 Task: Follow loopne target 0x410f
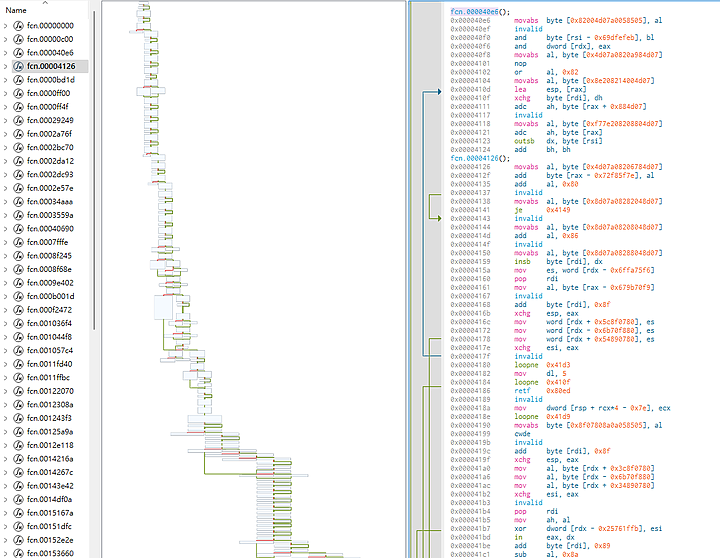558,382
